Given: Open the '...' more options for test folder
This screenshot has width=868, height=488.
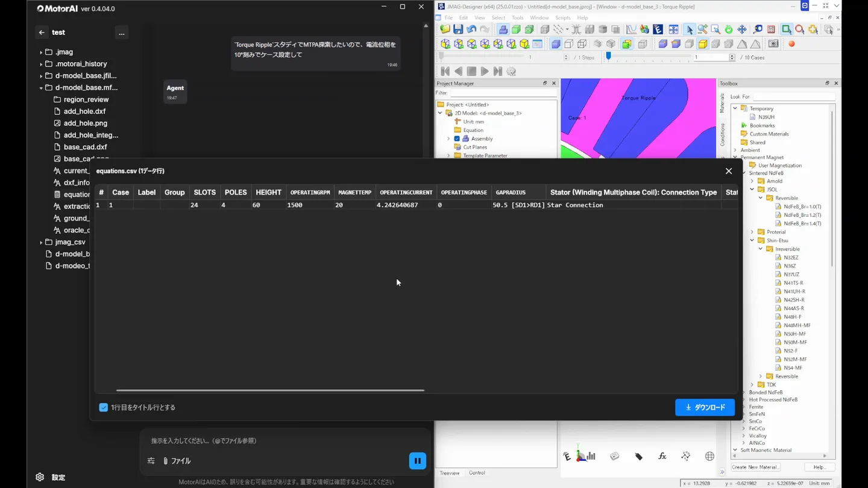Looking at the screenshot, I should click(x=122, y=33).
